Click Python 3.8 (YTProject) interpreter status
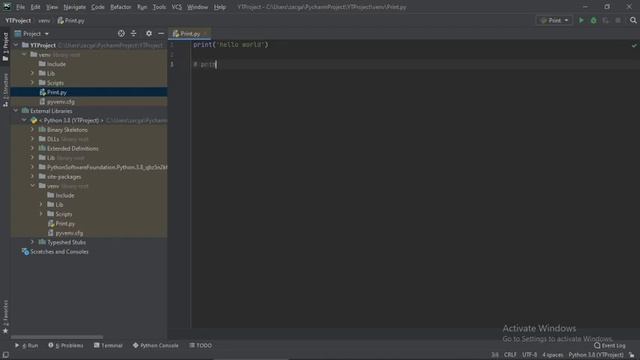 pos(596,355)
